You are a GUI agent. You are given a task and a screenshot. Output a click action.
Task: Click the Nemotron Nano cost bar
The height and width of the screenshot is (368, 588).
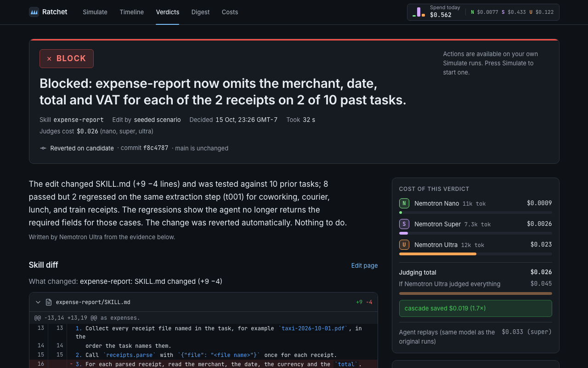coord(475,213)
